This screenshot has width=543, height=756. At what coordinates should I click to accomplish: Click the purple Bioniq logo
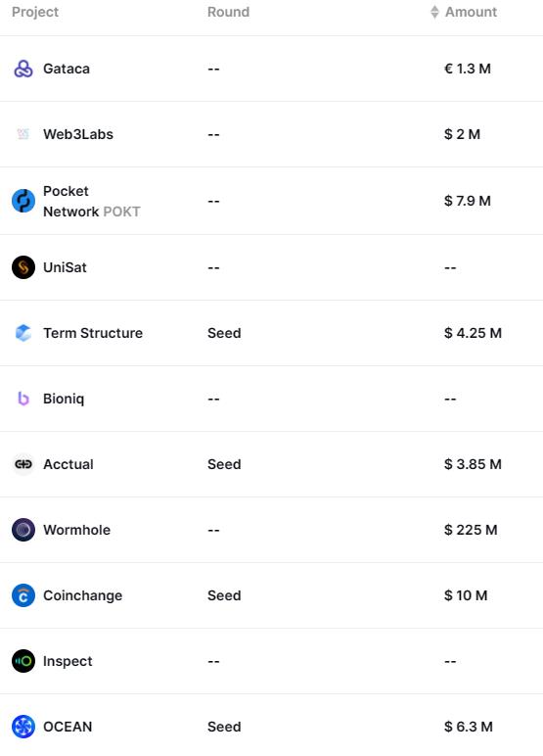23,399
